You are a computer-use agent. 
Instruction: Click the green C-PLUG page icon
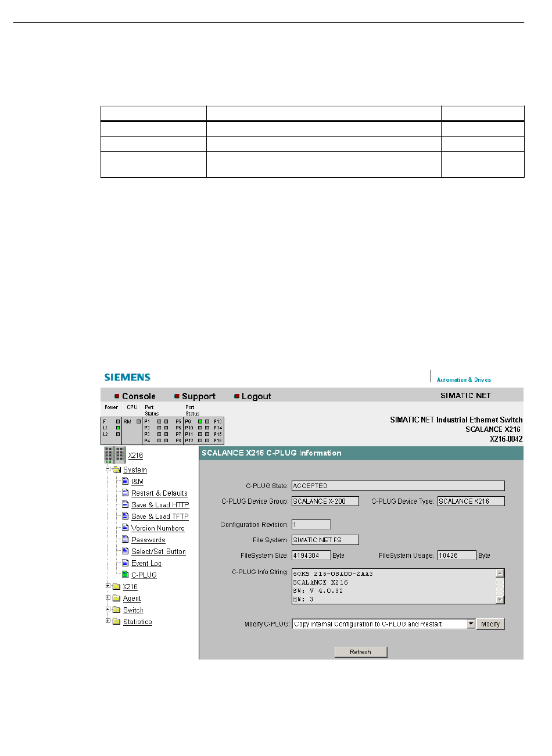(125, 575)
